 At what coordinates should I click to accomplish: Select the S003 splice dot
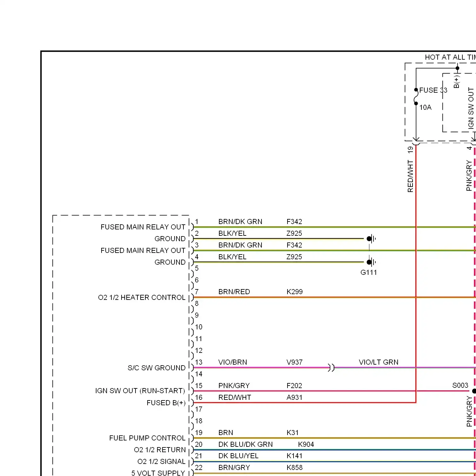(x=474, y=391)
